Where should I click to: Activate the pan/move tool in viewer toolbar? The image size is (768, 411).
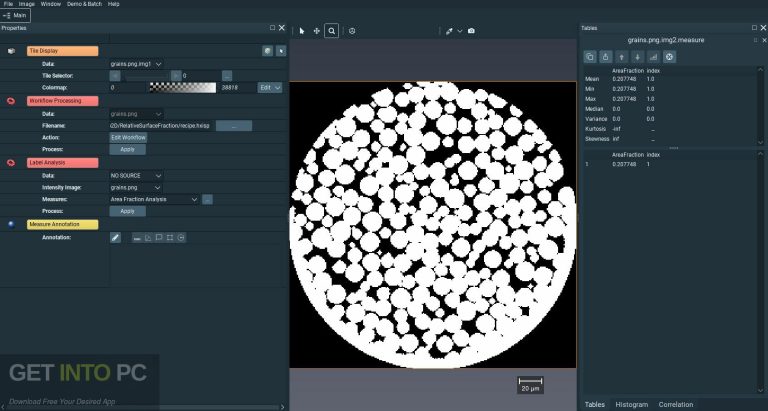(x=317, y=31)
